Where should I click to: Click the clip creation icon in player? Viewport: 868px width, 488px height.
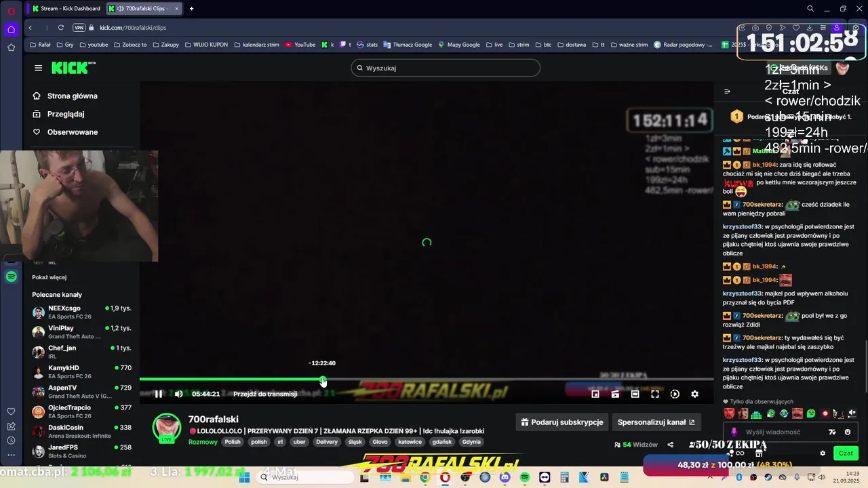(x=615, y=394)
